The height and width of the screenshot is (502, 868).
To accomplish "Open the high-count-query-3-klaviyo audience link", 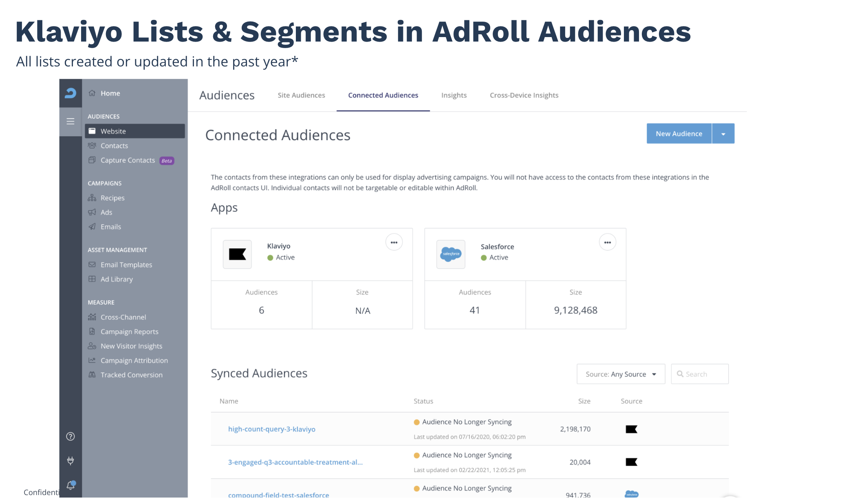I will 271,429.
